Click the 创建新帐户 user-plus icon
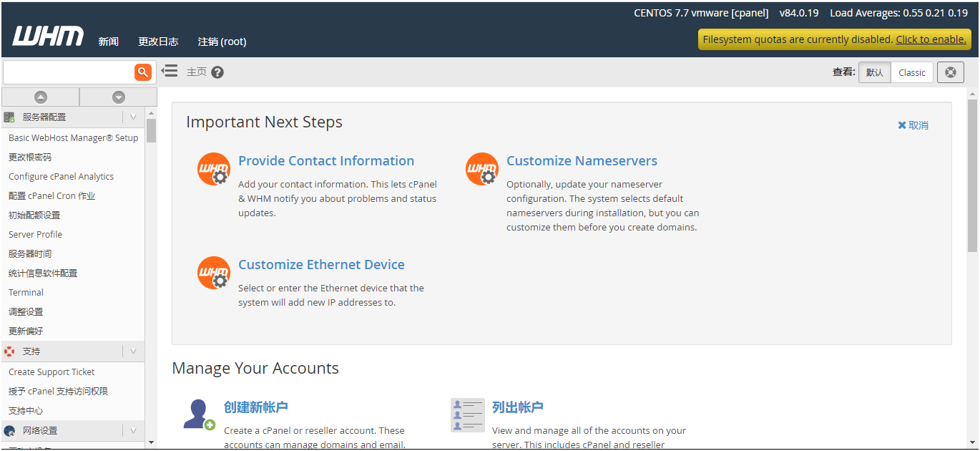This screenshot has width=980, height=451. tap(199, 414)
